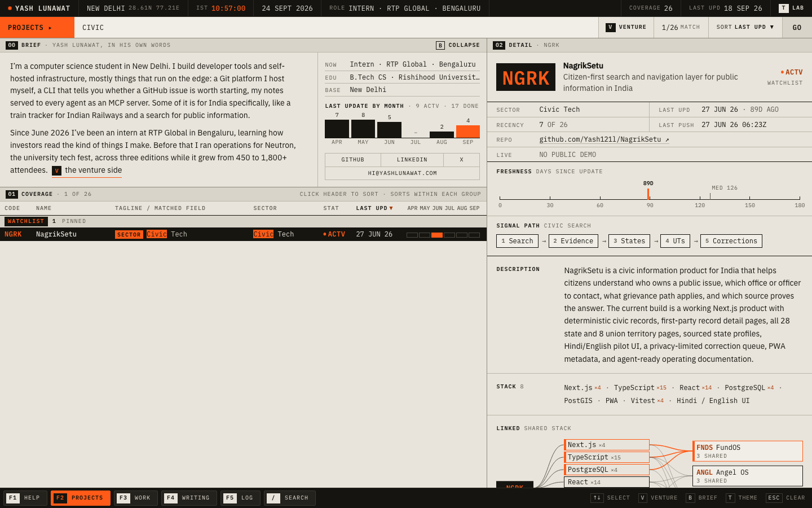Screen dimensions: 812x508
Task: Open the slash Search command
Action: 290,498
